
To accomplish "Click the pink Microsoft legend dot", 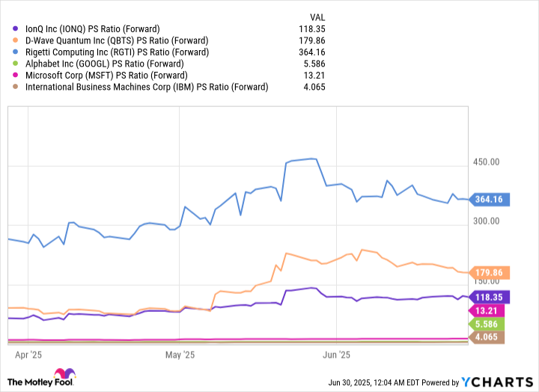I will click(x=16, y=76).
